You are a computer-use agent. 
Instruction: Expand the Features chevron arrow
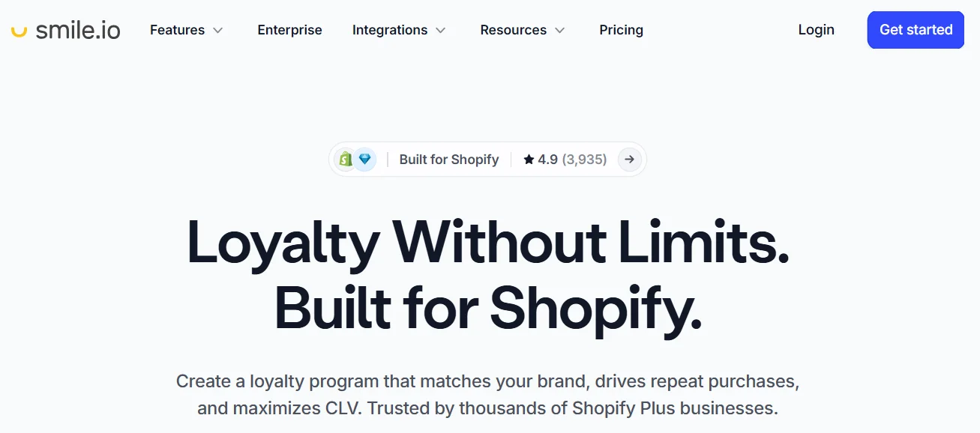click(x=218, y=31)
